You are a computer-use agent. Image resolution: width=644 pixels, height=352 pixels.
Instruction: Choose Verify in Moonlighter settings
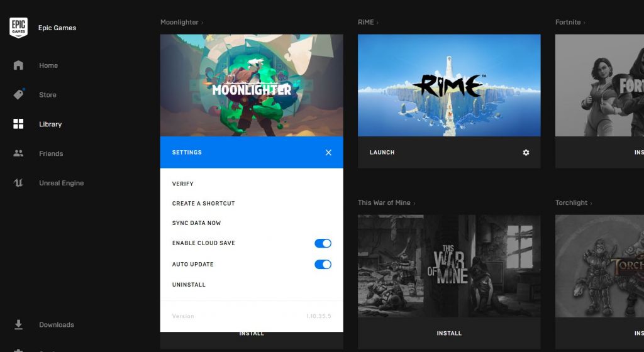[x=183, y=184]
